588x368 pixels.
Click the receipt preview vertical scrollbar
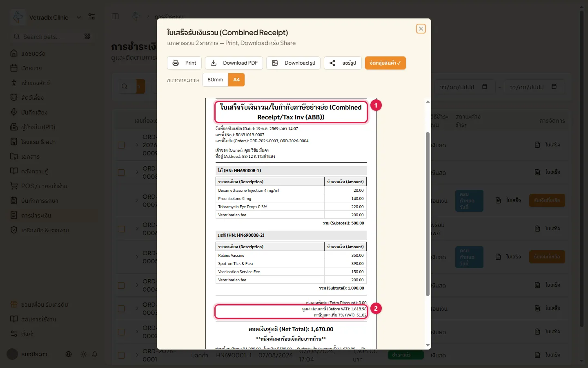pos(428,213)
